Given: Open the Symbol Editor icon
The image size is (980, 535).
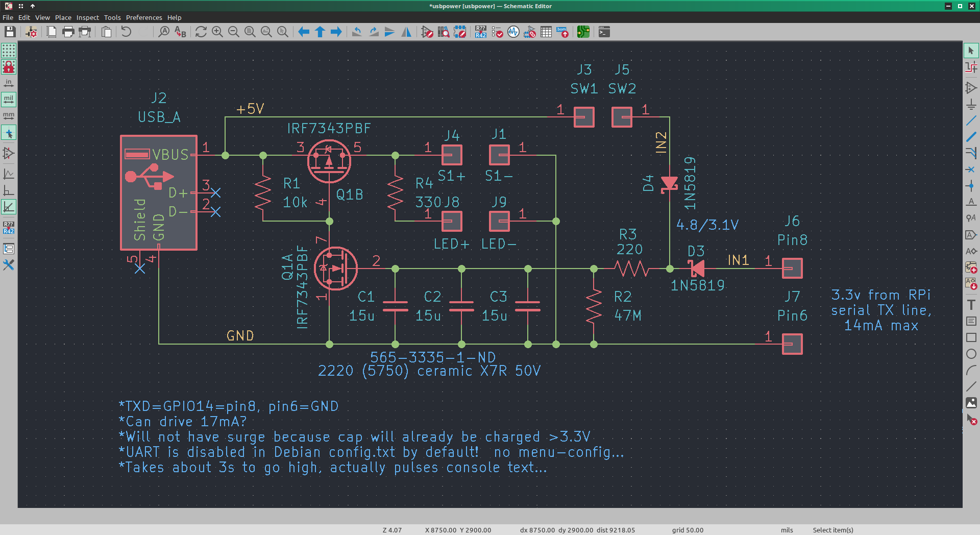Looking at the screenshot, I should click(427, 32).
